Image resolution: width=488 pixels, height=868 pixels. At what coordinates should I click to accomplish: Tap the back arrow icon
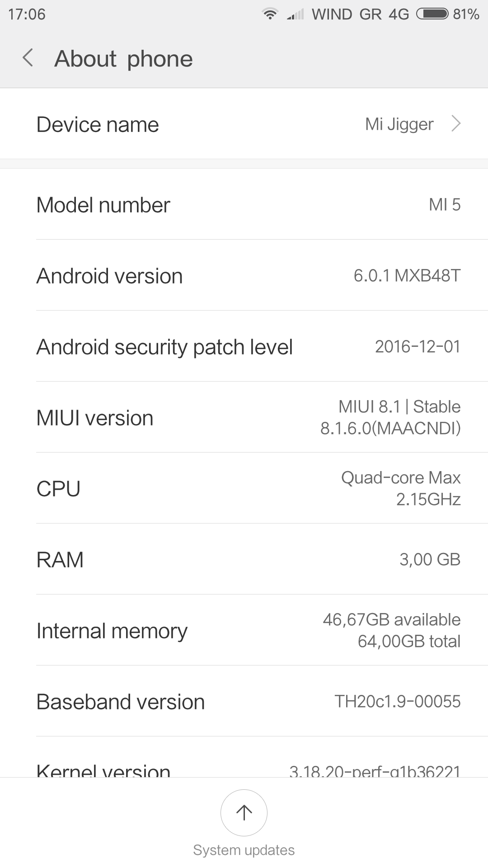click(28, 58)
